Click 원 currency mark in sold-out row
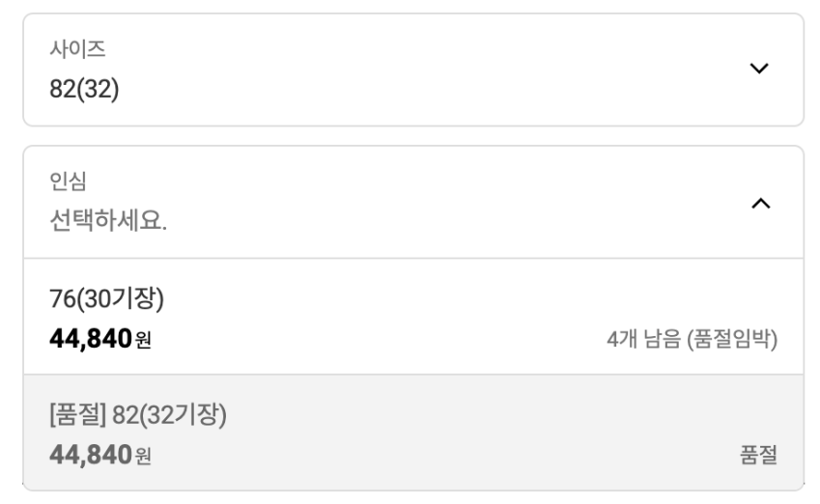820x504 pixels. pyautogui.click(x=143, y=456)
